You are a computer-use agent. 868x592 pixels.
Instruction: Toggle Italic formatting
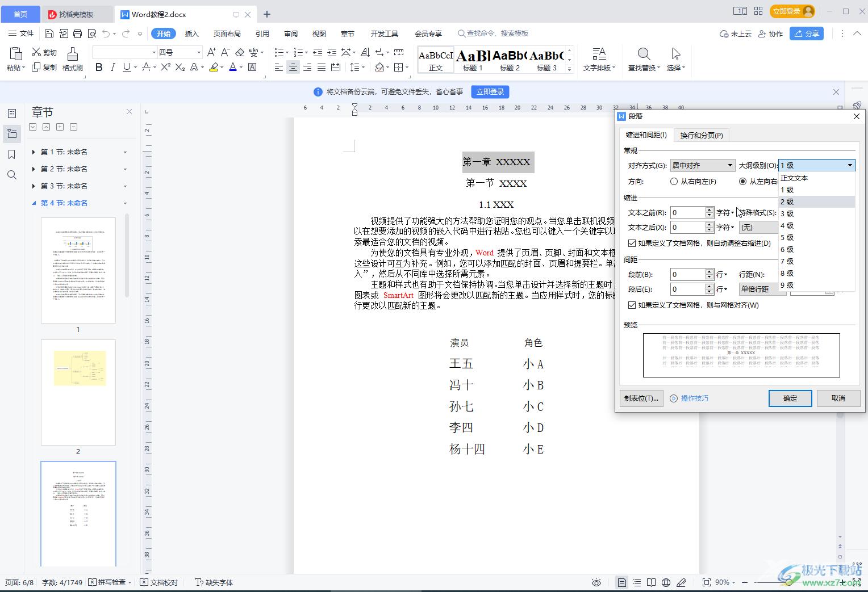pos(112,67)
